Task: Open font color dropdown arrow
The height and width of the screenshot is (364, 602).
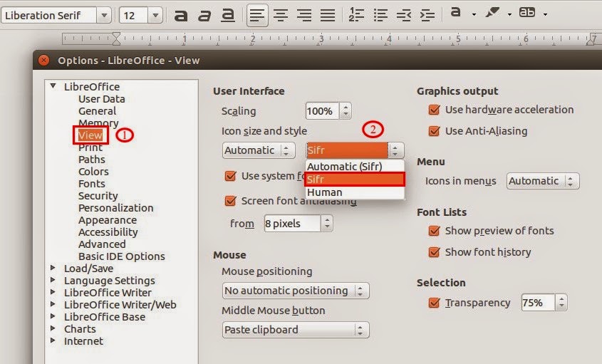Action: 474,14
